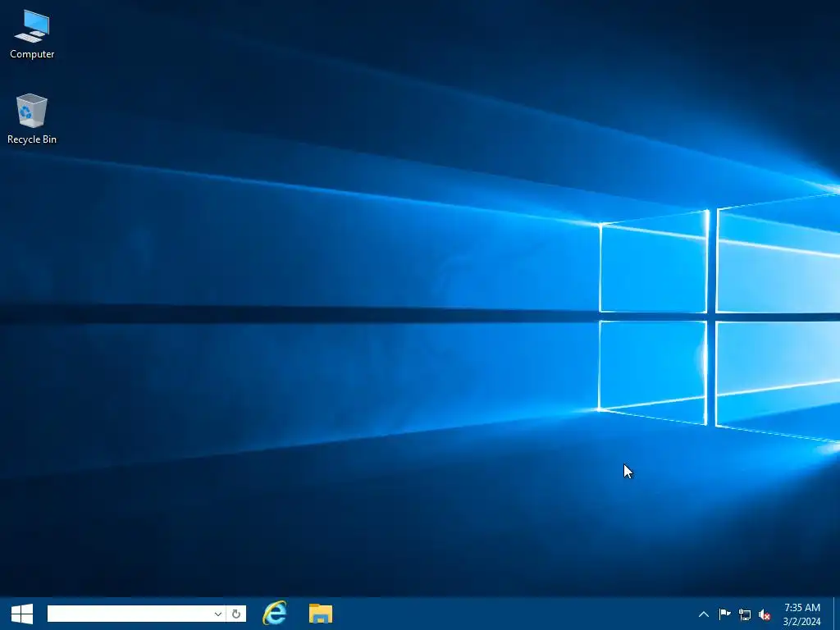
Task: Open the Windows Start menu
Action: [22, 614]
